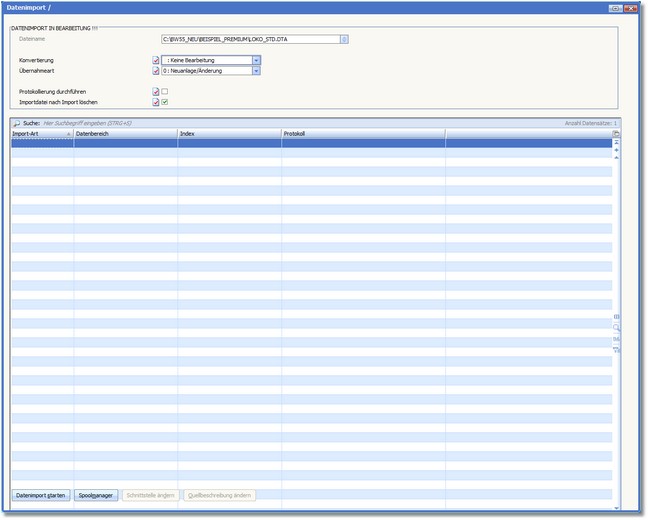Click the edit icon beside Protokollierung durchführen
648x520 pixels.
coord(156,92)
